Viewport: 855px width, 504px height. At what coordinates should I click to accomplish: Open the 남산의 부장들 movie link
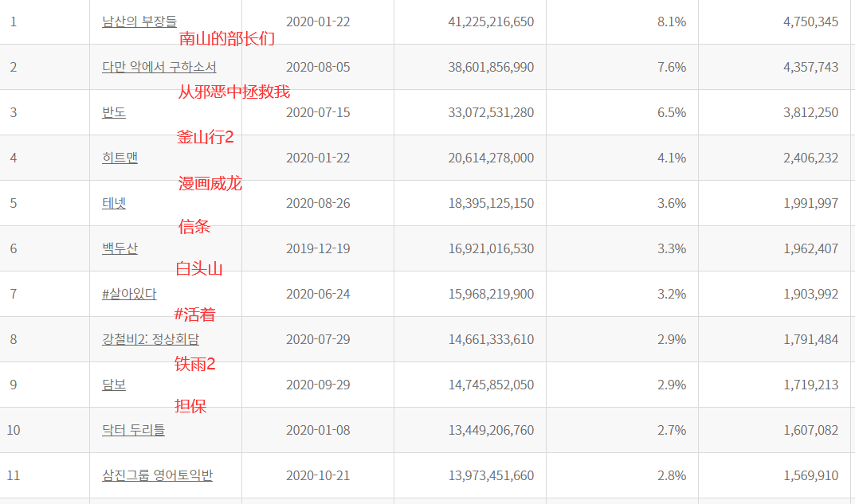(139, 21)
